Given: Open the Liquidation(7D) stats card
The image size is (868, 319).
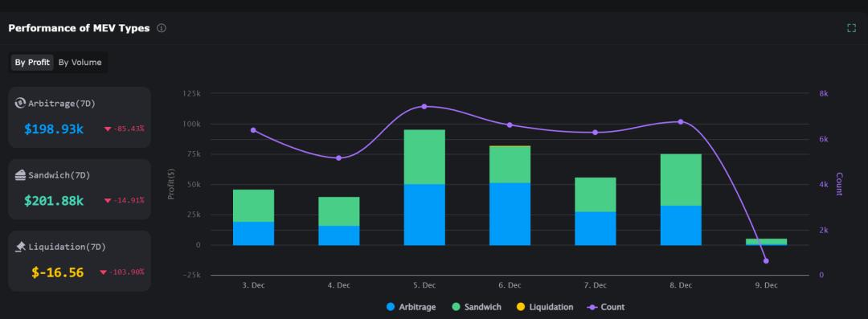Looking at the screenshot, I should click(79, 261).
